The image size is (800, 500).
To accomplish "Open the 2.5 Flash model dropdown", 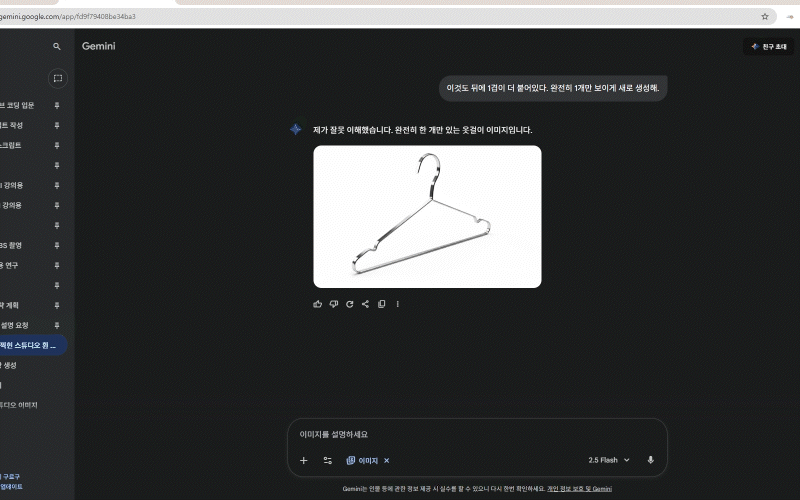I will pos(609,460).
